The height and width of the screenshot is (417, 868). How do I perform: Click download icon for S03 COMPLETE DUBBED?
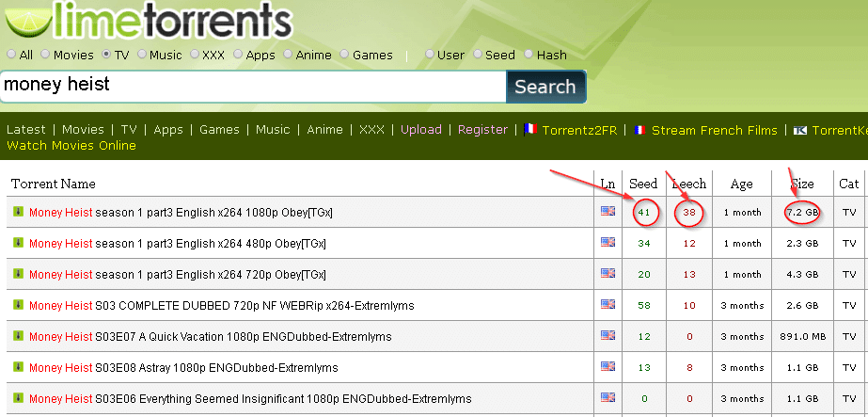click(x=18, y=305)
